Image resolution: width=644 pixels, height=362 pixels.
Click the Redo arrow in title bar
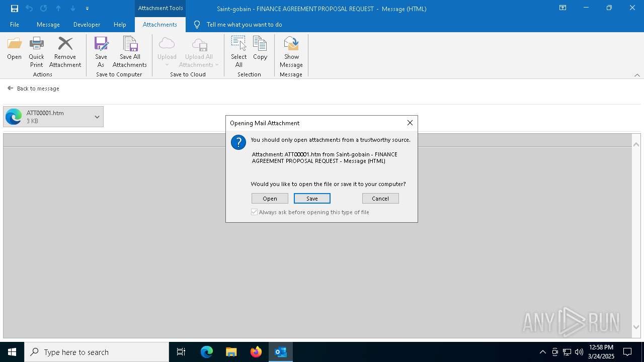[x=44, y=9]
